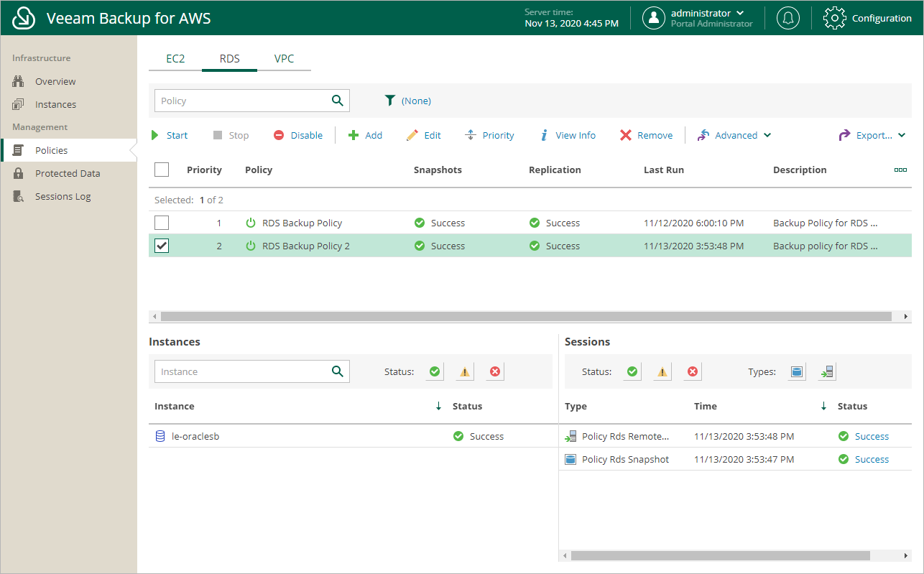Open Configuration gear settings

tap(834, 18)
